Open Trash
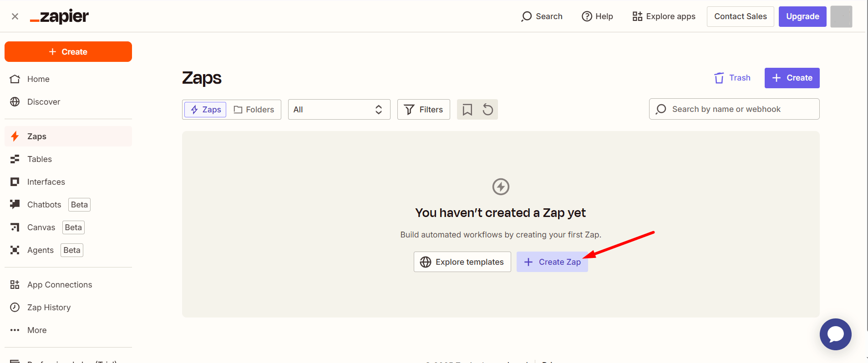The width and height of the screenshot is (868, 363). coord(732,78)
